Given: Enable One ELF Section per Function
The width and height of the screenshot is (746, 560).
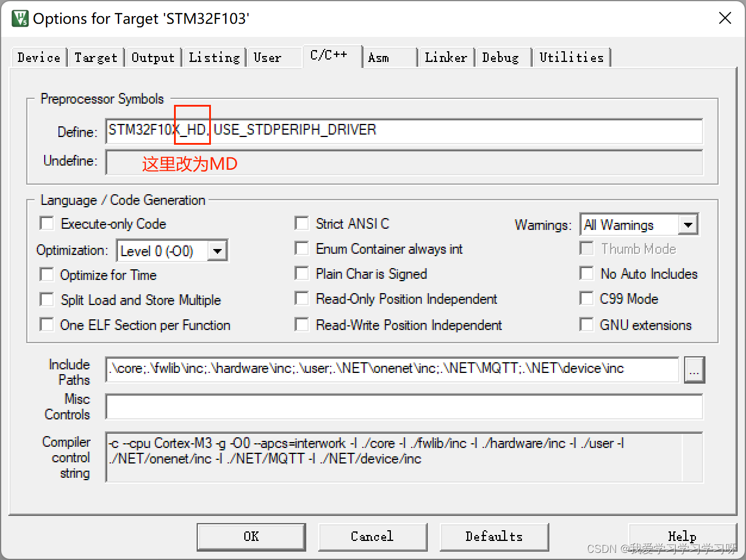Looking at the screenshot, I should tap(46, 325).
